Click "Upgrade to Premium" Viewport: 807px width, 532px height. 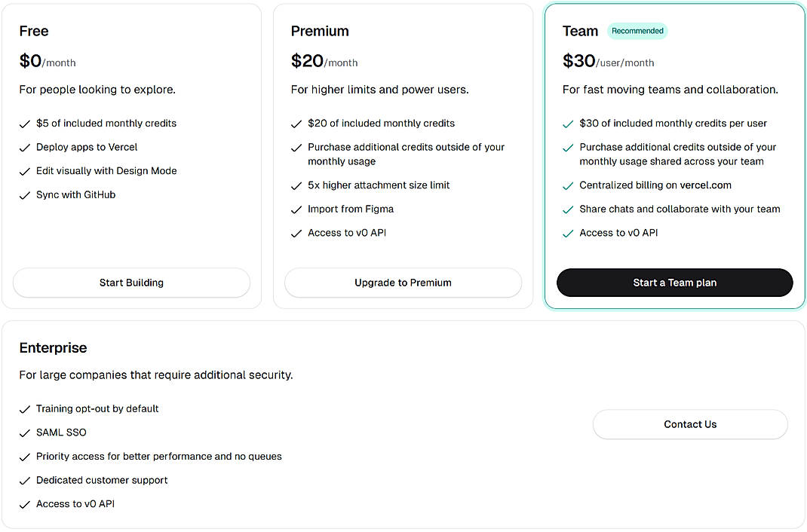pyautogui.click(x=403, y=283)
